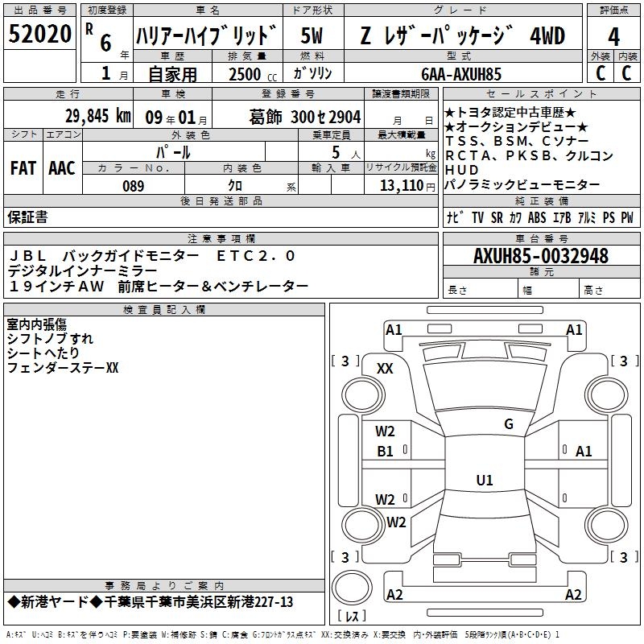Click the レス bracket label under the diagram

coord(350,617)
